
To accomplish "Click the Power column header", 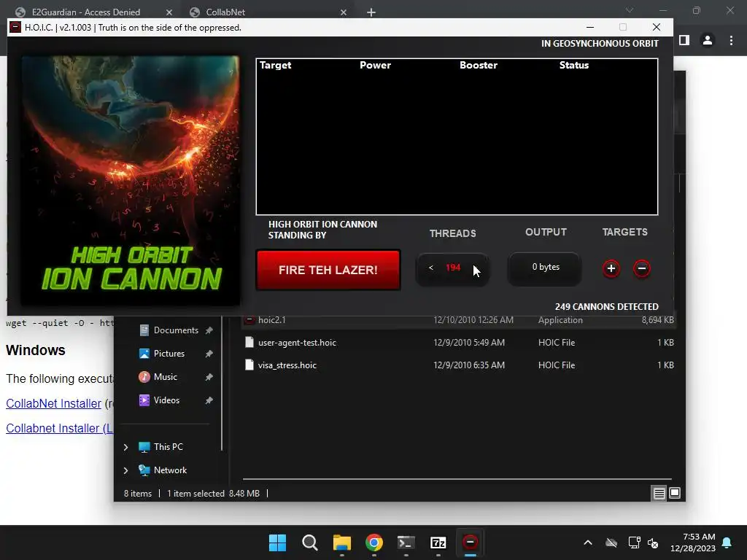I will tap(376, 65).
